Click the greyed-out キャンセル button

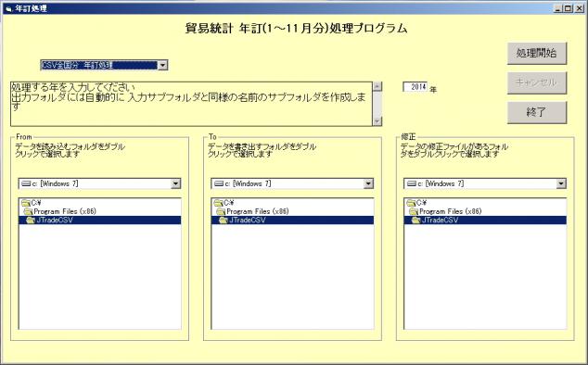pos(537,82)
